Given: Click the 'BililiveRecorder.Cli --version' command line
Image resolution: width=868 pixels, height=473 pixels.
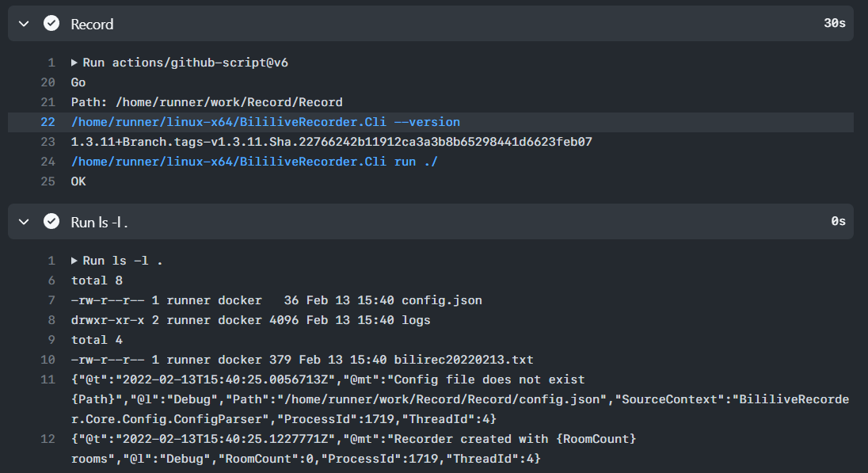Looking at the screenshot, I should 265,122.
